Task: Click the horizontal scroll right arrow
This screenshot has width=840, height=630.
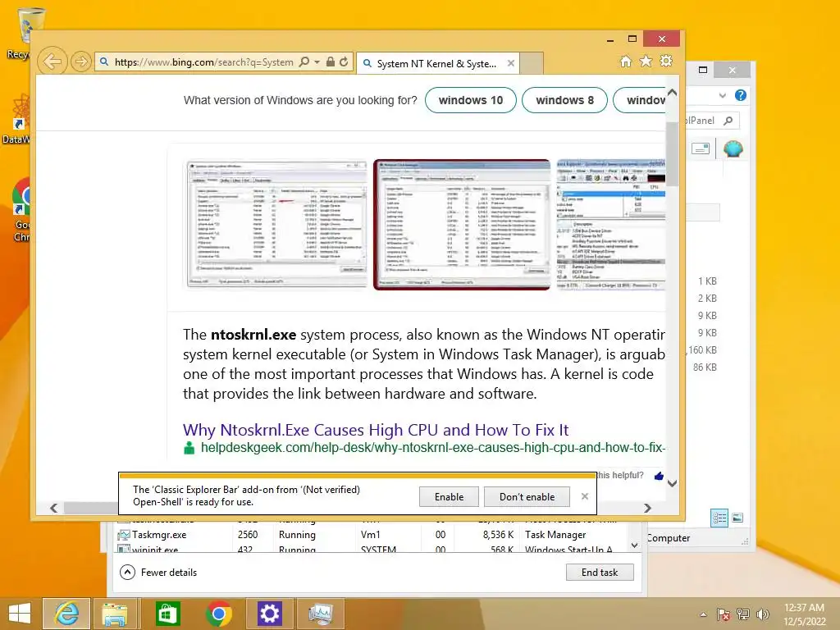Action: coord(647,508)
